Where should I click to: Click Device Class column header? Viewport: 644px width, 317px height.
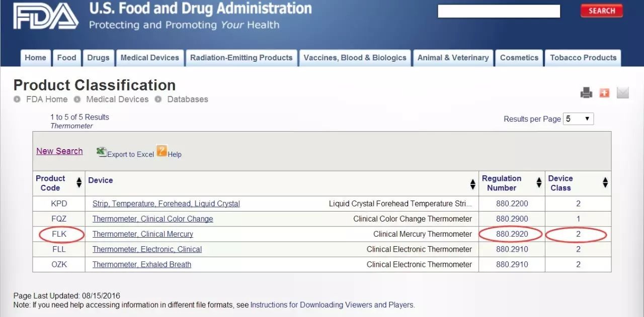tap(560, 183)
